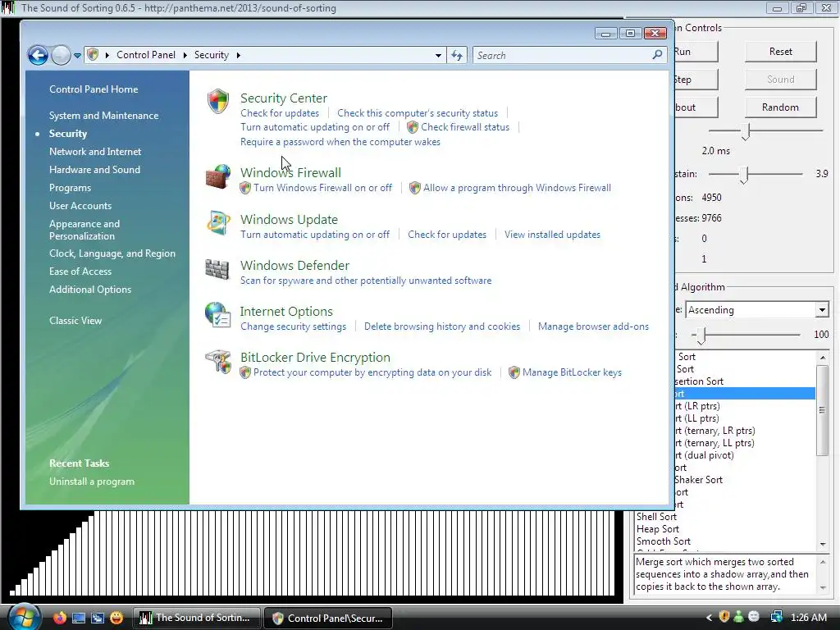Select Smooth Sort in the algorithm list
Screen dimensions: 840x630
point(663,541)
